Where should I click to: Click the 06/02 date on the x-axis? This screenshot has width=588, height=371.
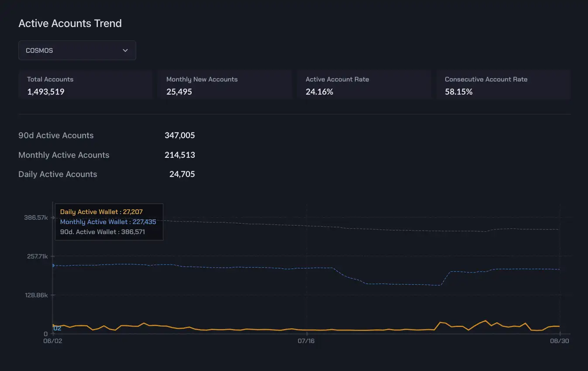click(53, 341)
